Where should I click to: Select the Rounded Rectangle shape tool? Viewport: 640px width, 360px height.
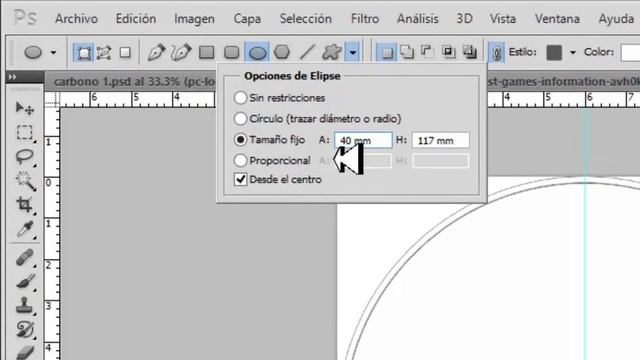[231, 52]
